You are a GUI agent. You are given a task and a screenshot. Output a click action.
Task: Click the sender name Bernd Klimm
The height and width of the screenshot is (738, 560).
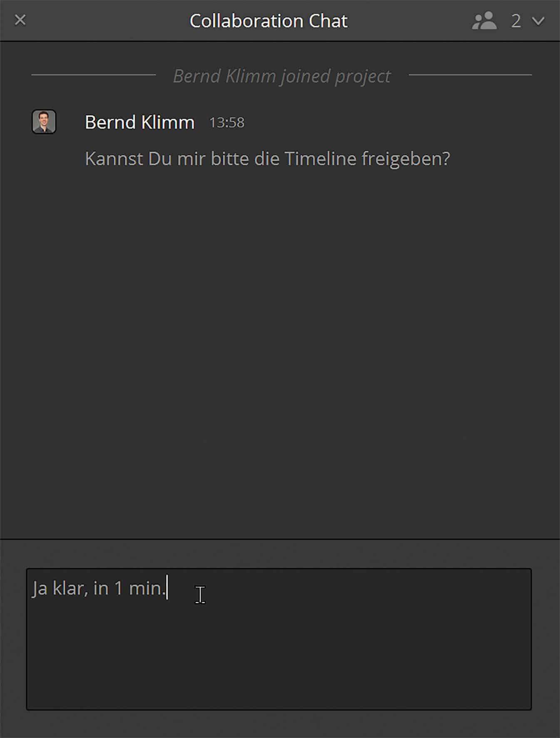pos(139,122)
